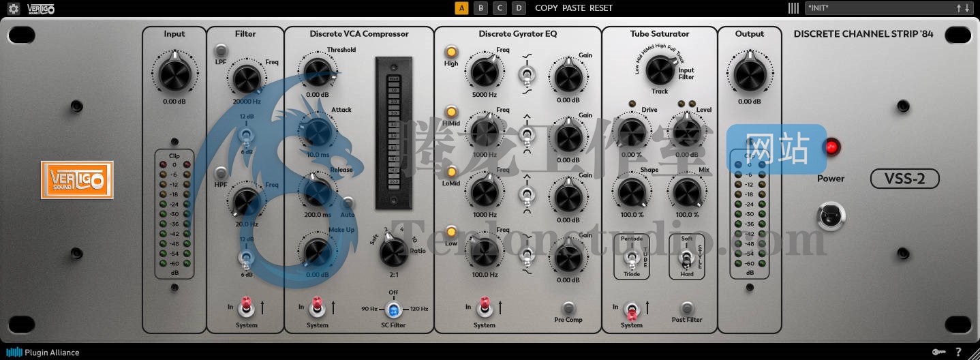Flip the Low band shelf/bell switch

pyautogui.click(x=526, y=254)
